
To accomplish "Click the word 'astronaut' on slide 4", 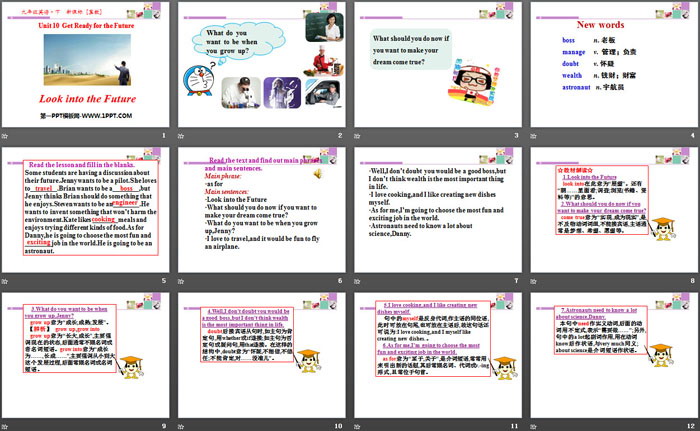I will tap(576, 87).
